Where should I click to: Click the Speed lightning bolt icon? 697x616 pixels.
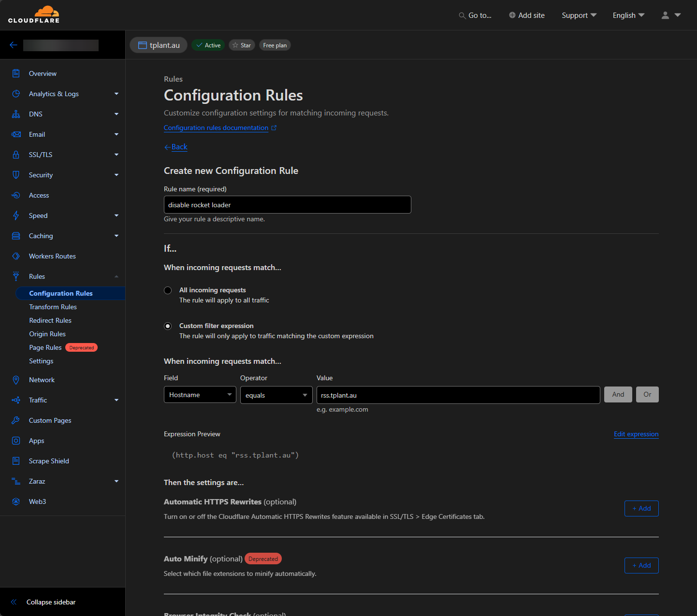tap(16, 215)
